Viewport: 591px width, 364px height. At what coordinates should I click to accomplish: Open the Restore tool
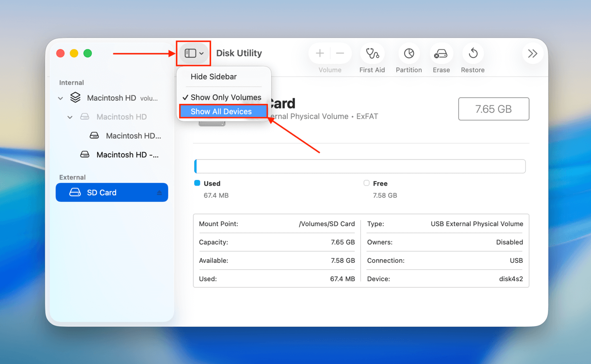point(472,53)
